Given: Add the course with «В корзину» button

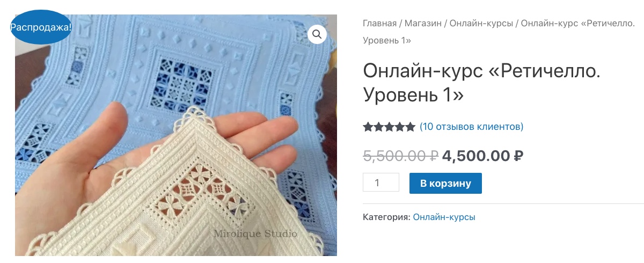Looking at the screenshot, I should click(x=445, y=183).
